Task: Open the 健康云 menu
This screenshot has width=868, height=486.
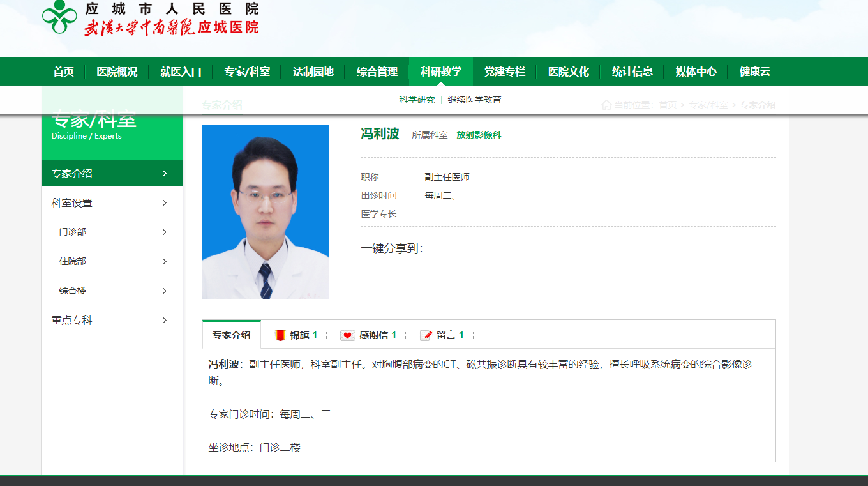Action: (755, 72)
